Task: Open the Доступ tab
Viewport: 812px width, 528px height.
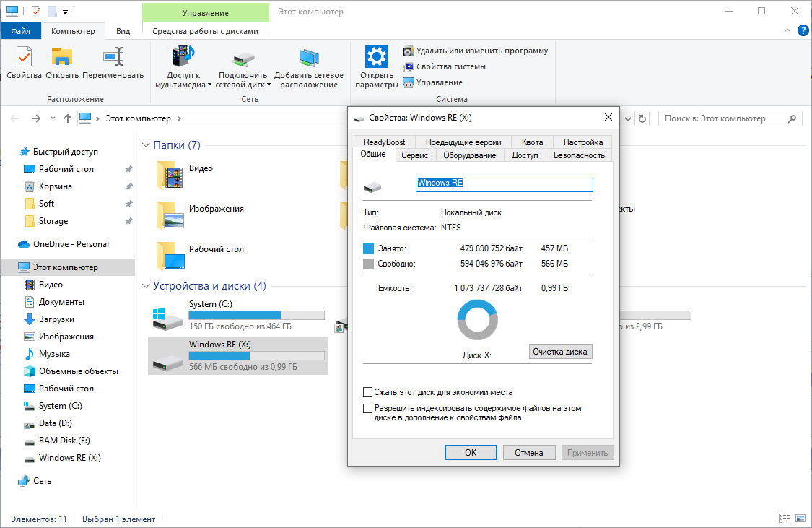Action: 525,155
